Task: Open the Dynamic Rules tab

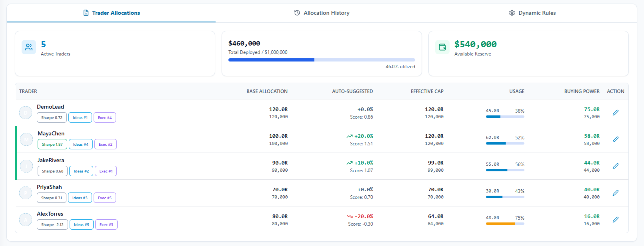Action: click(x=532, y=13)
